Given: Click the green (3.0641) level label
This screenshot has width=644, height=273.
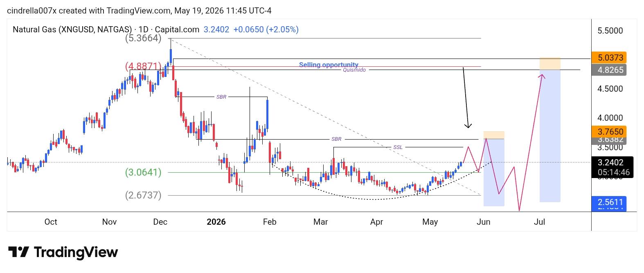Looking at the screenshot, I should tap(143, 172).
